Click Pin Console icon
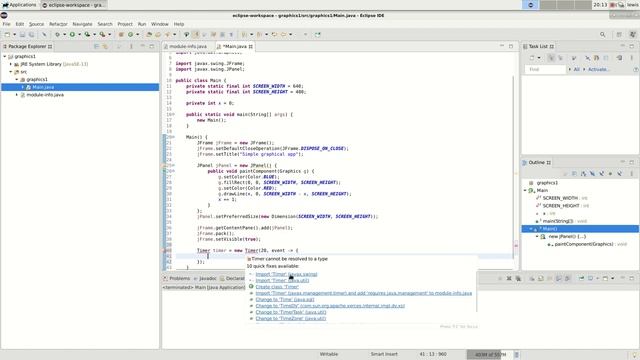 [x=581, y=278]
